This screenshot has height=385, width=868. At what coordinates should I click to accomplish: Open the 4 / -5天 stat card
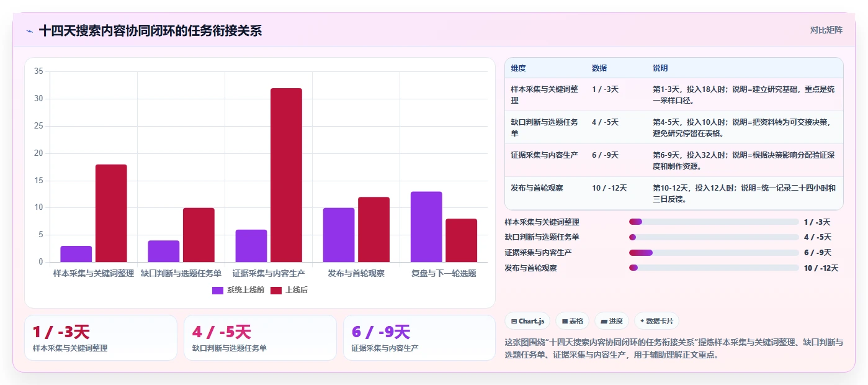click(x=260, y=338)
